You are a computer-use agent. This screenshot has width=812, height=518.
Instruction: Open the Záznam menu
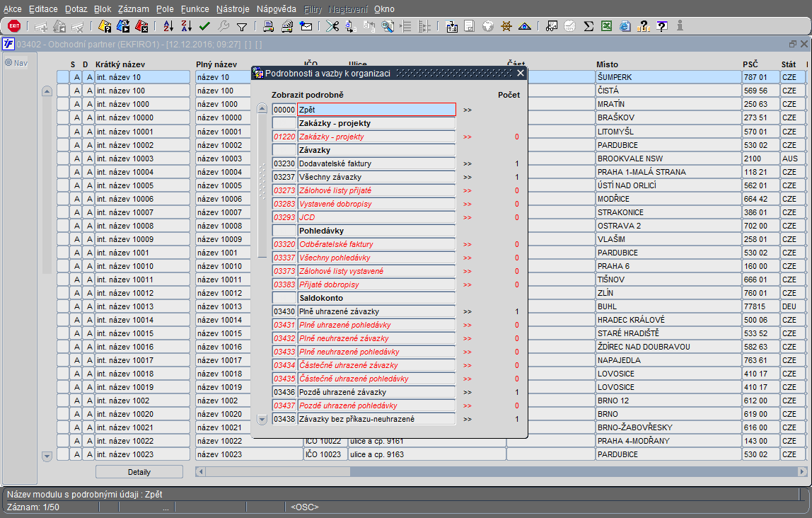(133, 8)
